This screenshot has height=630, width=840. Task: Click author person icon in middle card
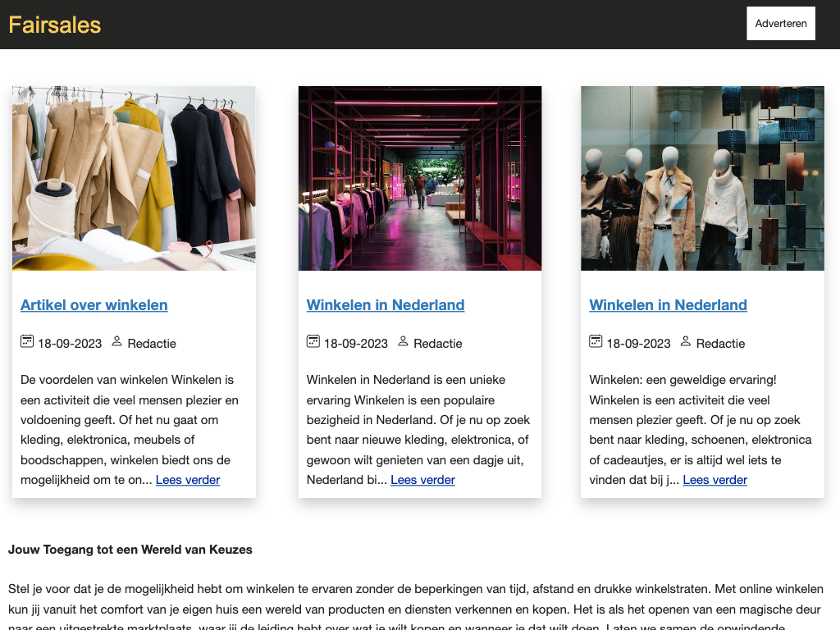pyautogui.click(x=403, y=341)
